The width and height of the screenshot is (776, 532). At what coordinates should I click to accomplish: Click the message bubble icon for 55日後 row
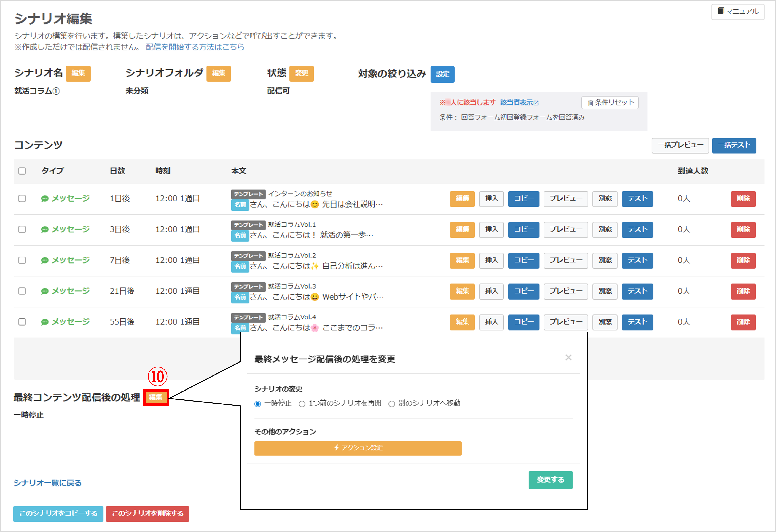coord(44,322)
